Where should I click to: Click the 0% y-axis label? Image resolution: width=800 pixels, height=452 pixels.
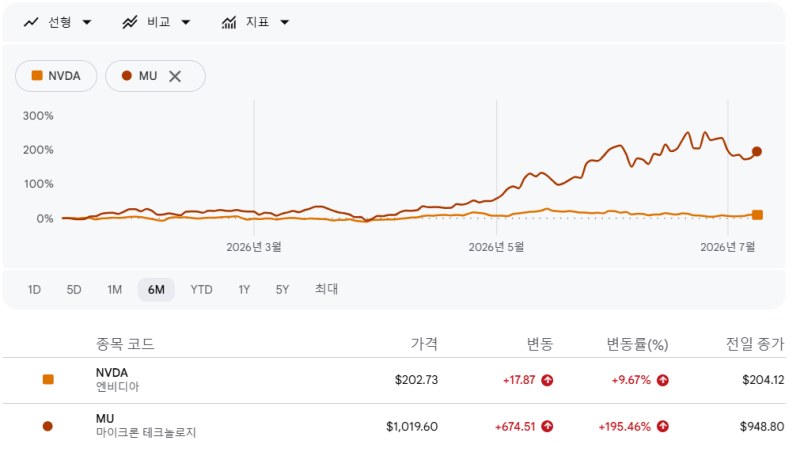click(x=45, y=218)
